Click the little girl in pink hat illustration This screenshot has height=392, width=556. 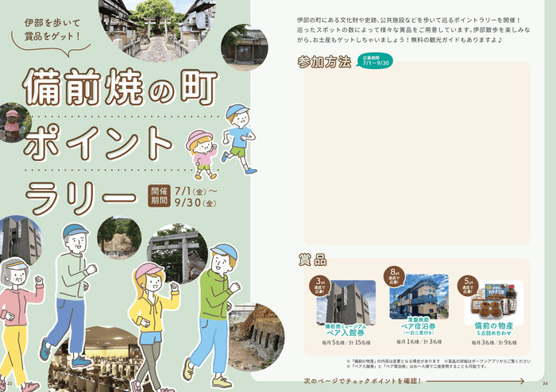pyautogui.click(x=202, y=155)
